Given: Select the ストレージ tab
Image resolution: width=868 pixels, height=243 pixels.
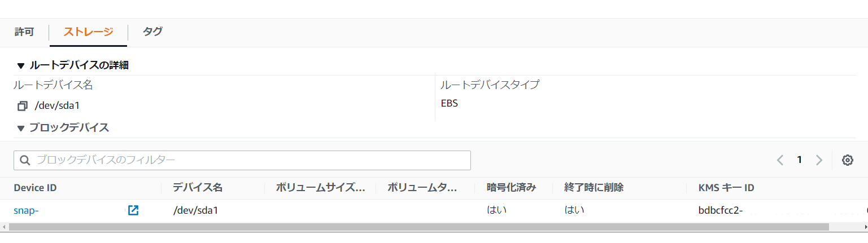Looking at the screenshot, I should [88, 32].
